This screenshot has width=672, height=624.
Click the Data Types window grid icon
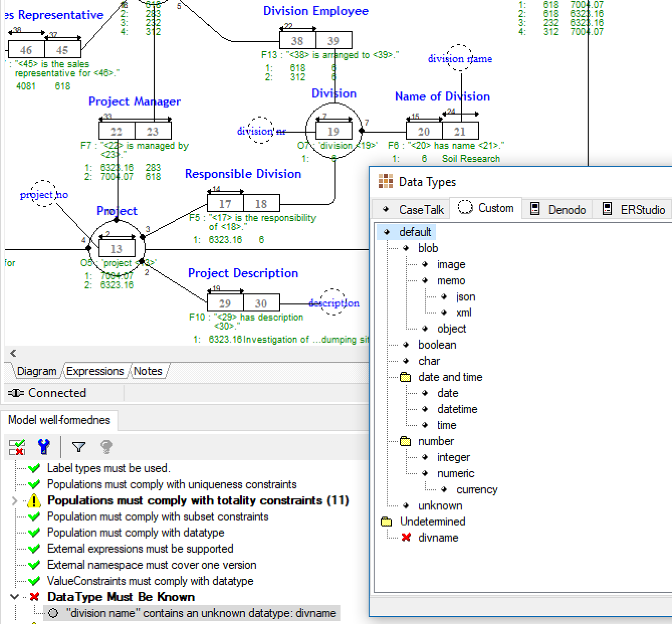[x=385, y=181]
